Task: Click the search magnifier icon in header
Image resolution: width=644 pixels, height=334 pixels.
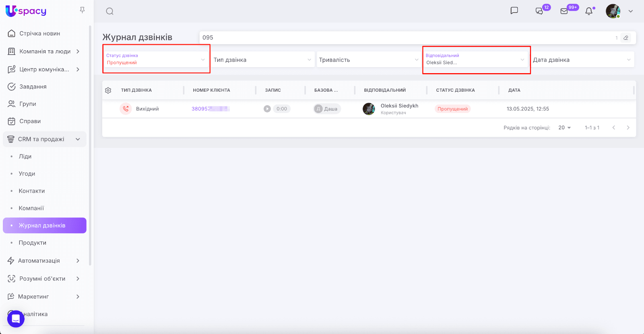Action: 109,11
